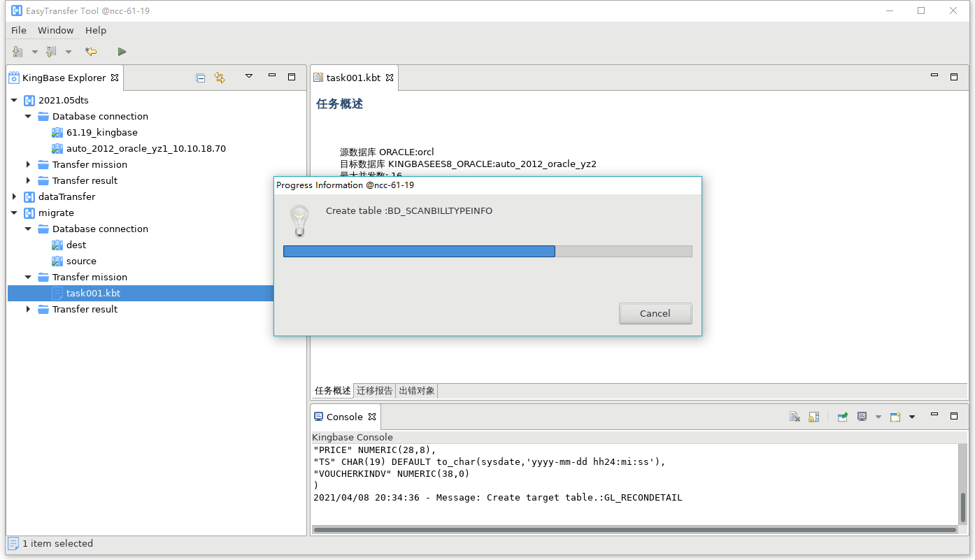This screenshot has height=560, width=975.
Task: Collapse Database connection under 2021.05dts
Action: click(x=28, y=117)
